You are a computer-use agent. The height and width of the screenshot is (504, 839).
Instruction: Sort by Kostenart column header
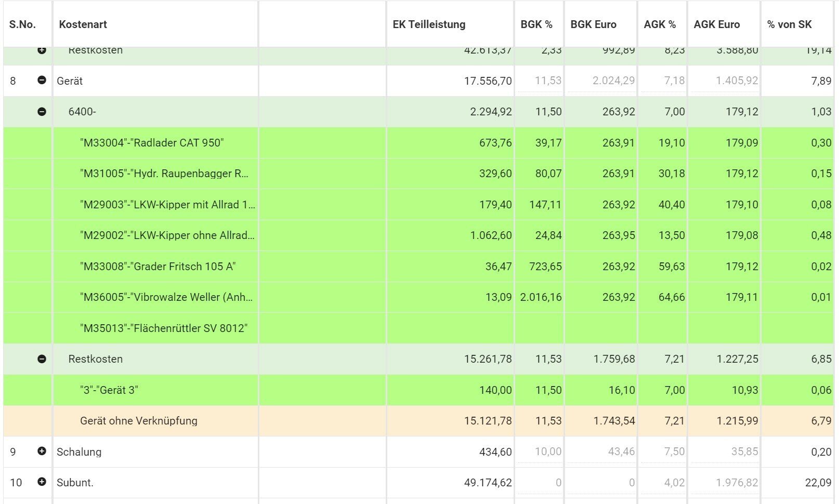click(83, 24)
